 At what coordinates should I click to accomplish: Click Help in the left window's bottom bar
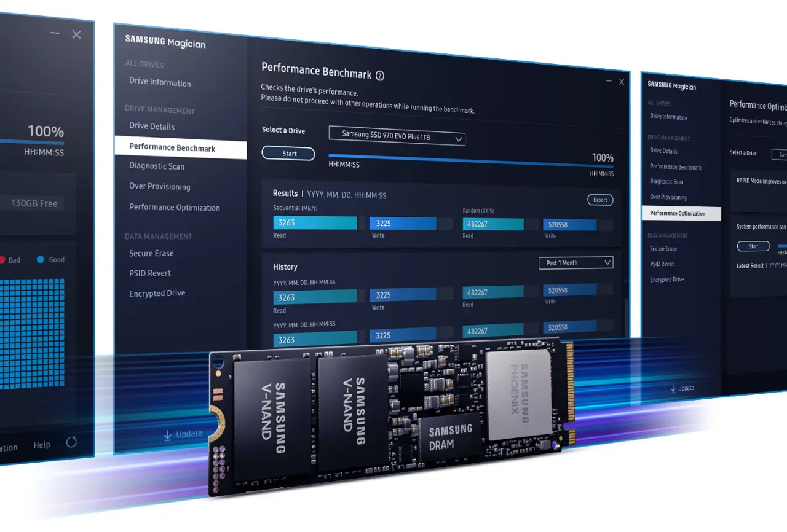point(41,444)
